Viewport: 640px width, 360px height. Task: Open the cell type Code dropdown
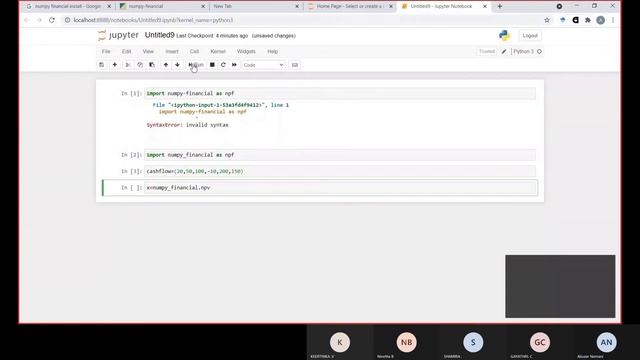pyautogui.click(x=263, y=65)
